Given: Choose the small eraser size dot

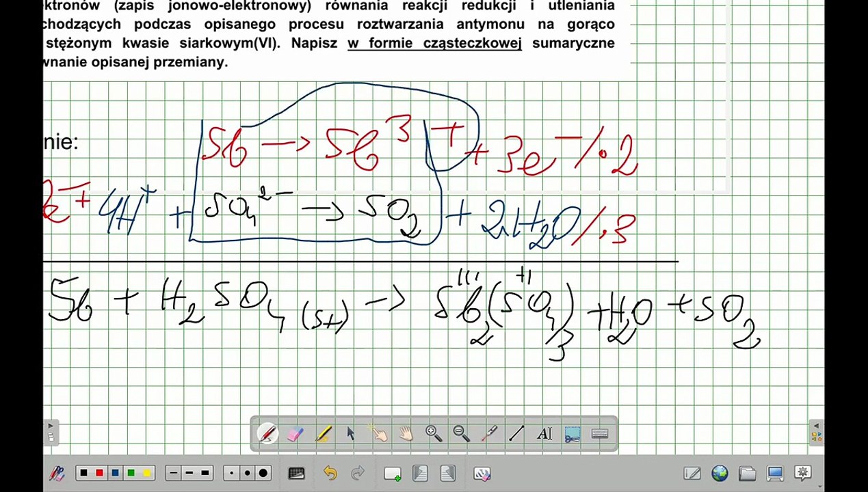Looking at the screenshot, I should click(232, 473).
